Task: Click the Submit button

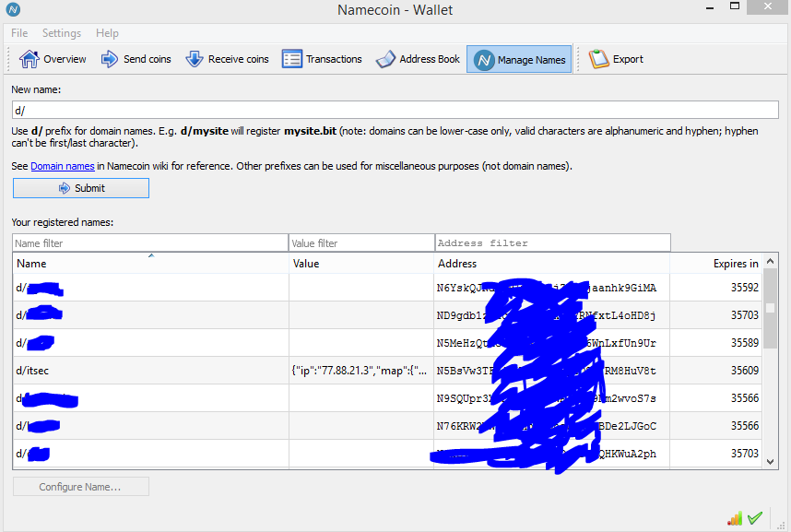Action: pos(81,188)
